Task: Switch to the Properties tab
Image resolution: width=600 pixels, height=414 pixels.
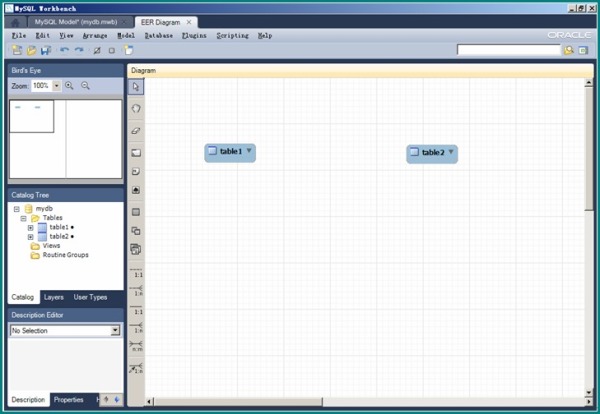Action: click(x=68, y=400)
